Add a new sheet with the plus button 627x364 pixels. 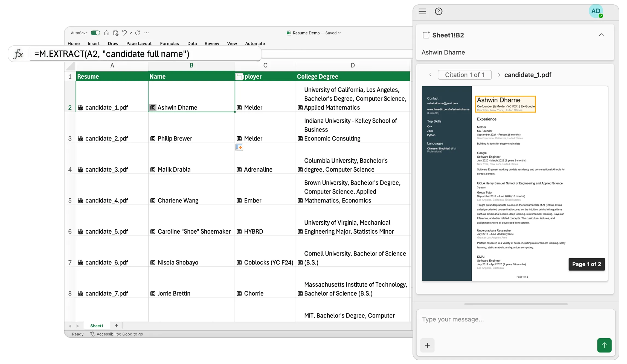coord(117,326)
